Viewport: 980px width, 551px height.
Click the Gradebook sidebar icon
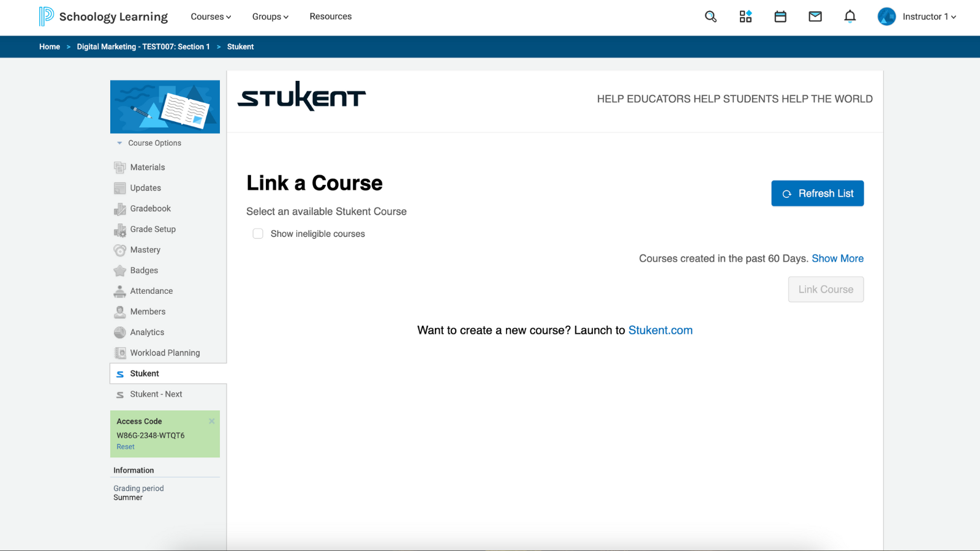(120, 209)
